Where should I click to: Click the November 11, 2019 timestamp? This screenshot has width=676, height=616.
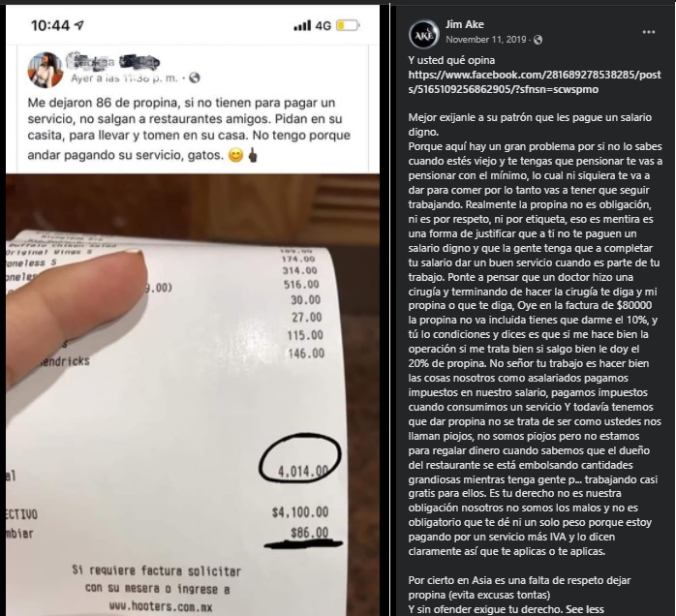(486, 40)
